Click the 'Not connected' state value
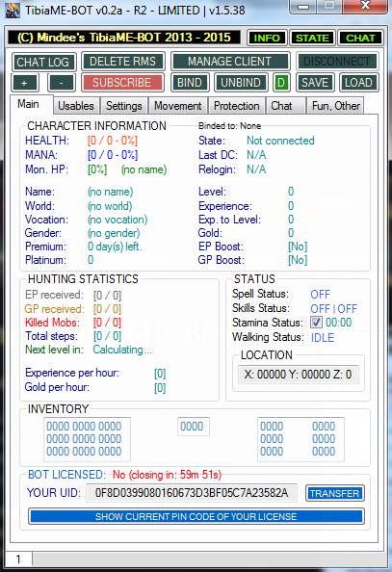 [280, 141]
